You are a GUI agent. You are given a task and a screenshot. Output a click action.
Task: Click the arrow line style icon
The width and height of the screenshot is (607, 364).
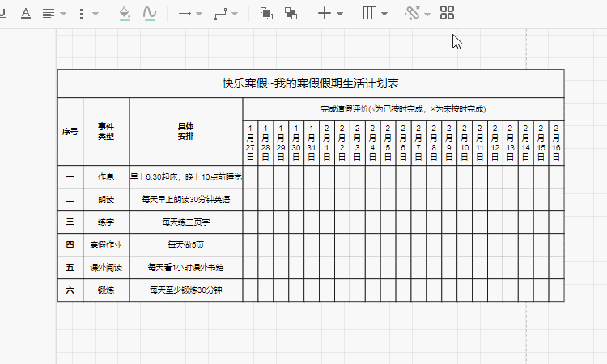[185, 14]
